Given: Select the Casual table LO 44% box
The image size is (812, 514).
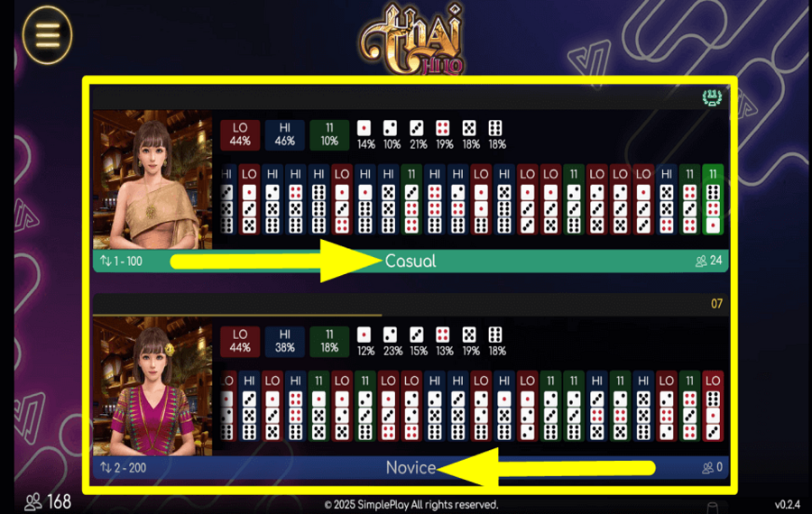Looking at the screenshot, I should pos(240,134).
